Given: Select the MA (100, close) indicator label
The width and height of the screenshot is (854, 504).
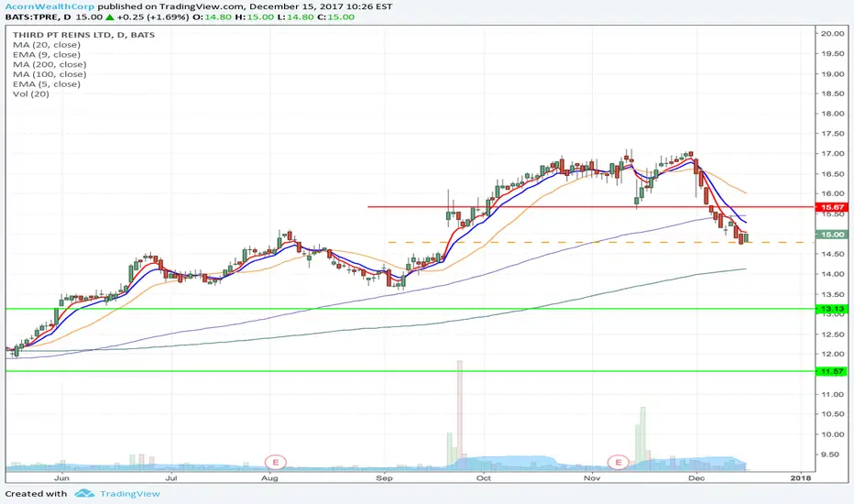Looking at the screenshot, I should point(49,74).
